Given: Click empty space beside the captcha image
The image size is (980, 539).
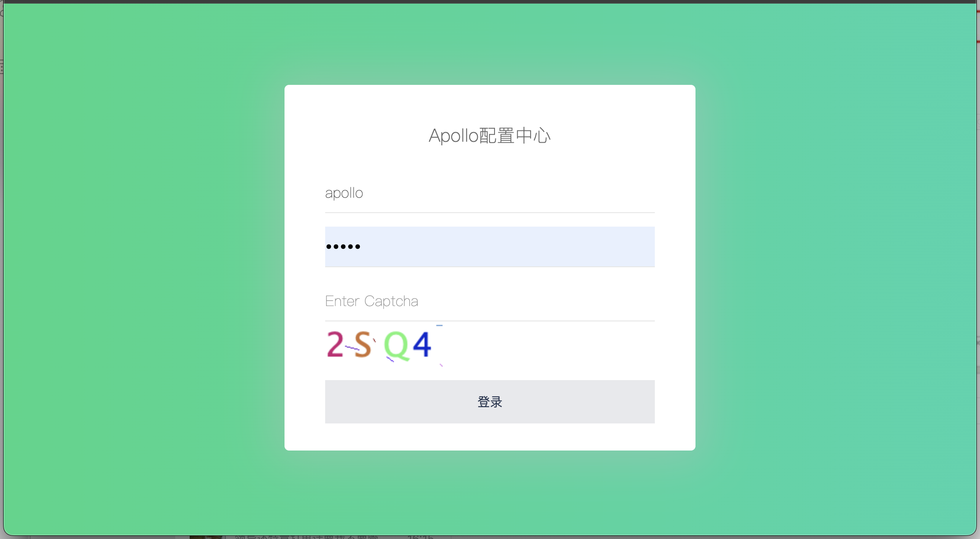Looking at the screenshot, I should 549,346.
